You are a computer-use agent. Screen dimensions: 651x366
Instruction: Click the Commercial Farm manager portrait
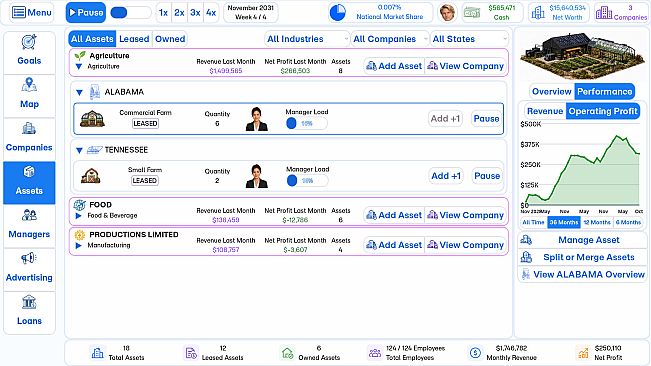point(257,119)
